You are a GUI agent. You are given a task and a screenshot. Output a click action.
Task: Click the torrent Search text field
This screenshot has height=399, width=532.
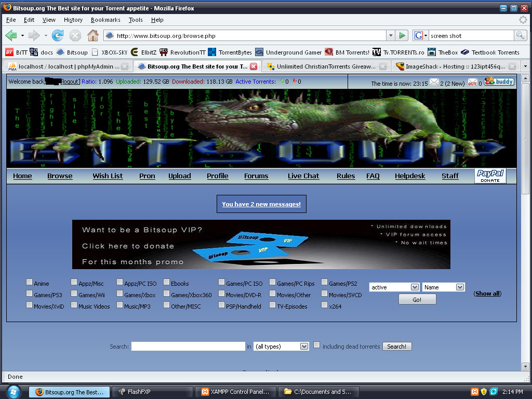coord(188,346)
